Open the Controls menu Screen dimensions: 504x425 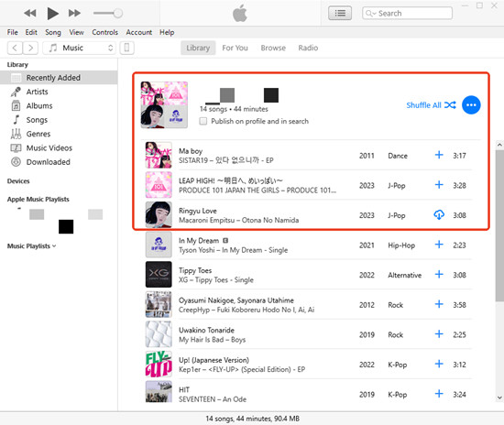point(105,32)
